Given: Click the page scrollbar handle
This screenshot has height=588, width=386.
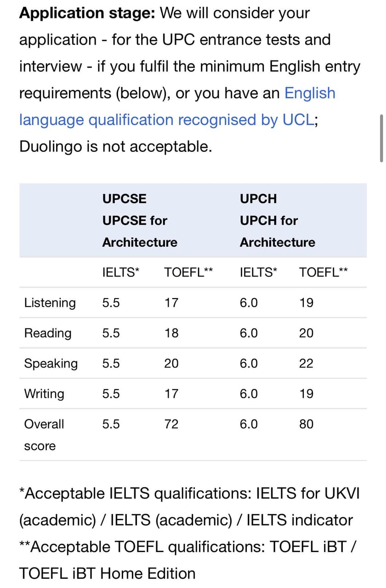Looking at the screenshot, I should [x=381, y=138].
